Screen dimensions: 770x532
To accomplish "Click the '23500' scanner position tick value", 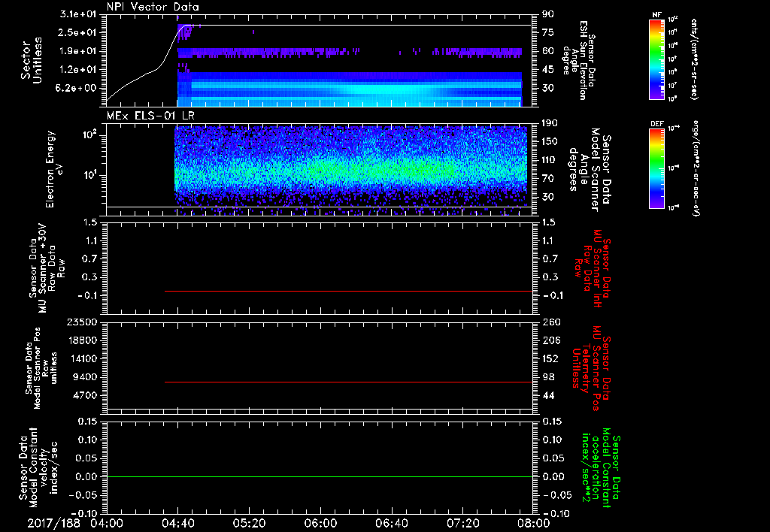I will 82,322.
